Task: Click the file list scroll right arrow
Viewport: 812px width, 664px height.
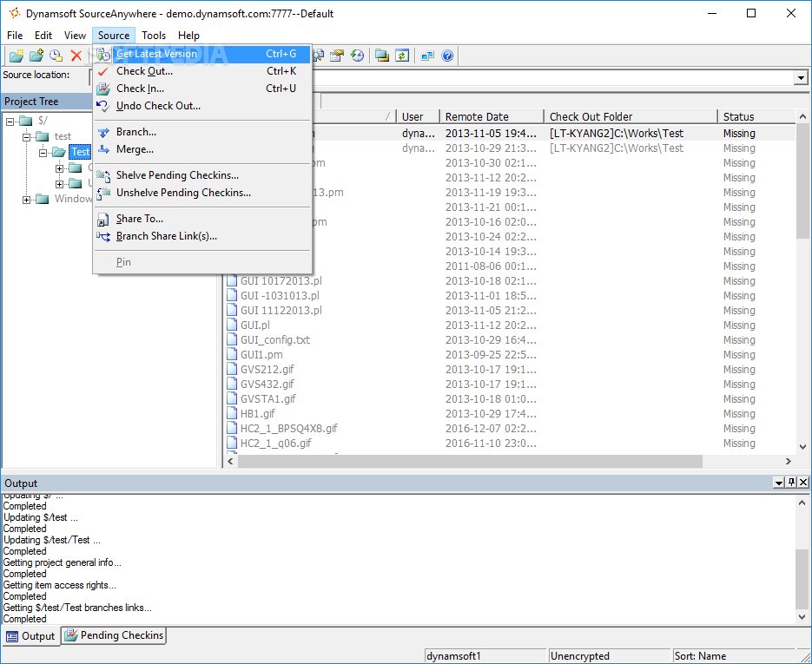Action: (789, 461)
